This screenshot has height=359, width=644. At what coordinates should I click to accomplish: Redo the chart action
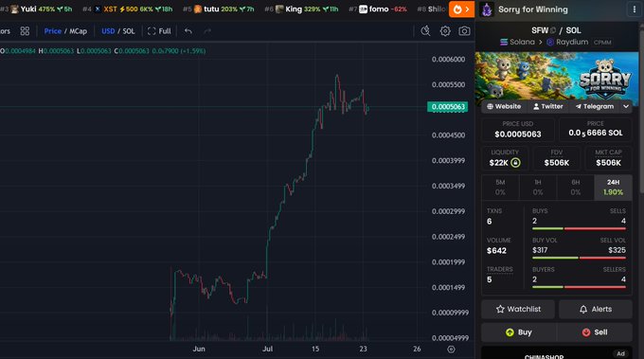pos(207,31)
